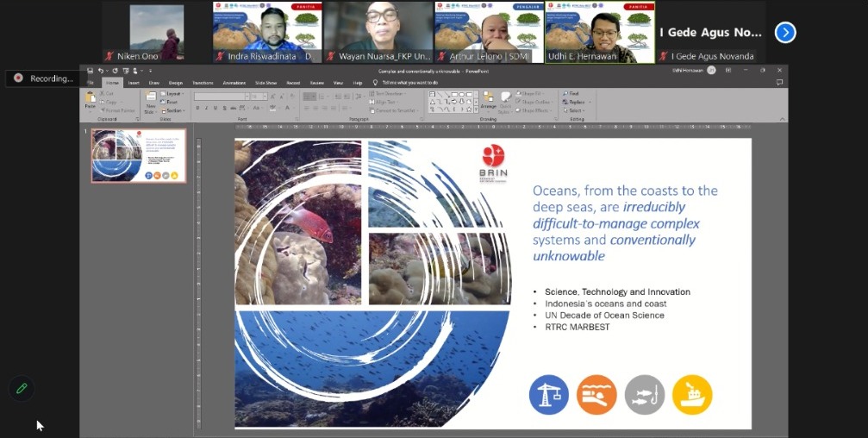
Task: Click the Save icon in quick access toolbar
Action: (x=90, y=71)
